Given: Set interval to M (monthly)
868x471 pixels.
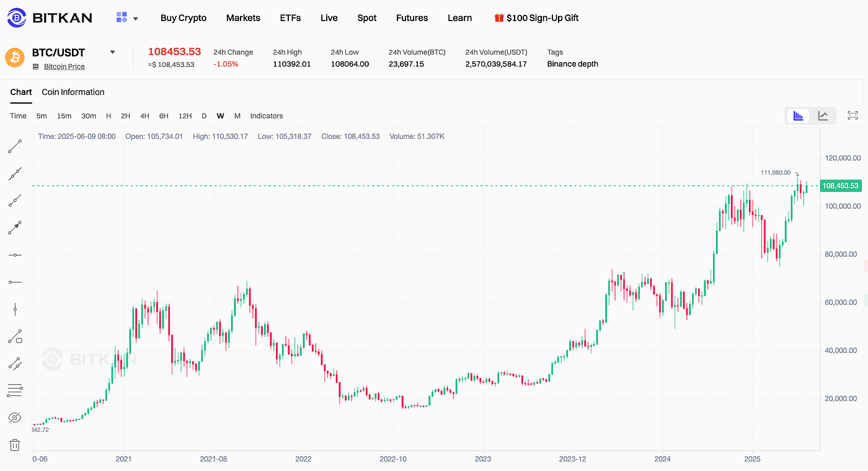Looking at the screenshot, I should [x=237, y=116].
